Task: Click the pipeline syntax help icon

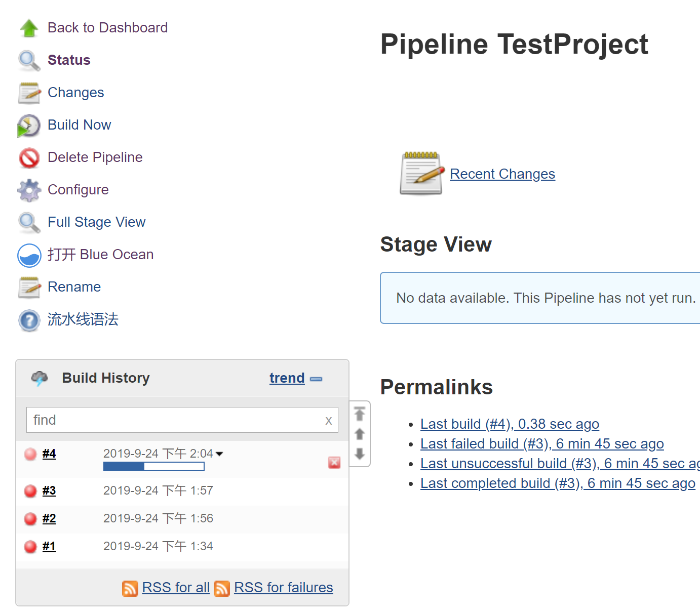Action: click(x=29, y=320)
